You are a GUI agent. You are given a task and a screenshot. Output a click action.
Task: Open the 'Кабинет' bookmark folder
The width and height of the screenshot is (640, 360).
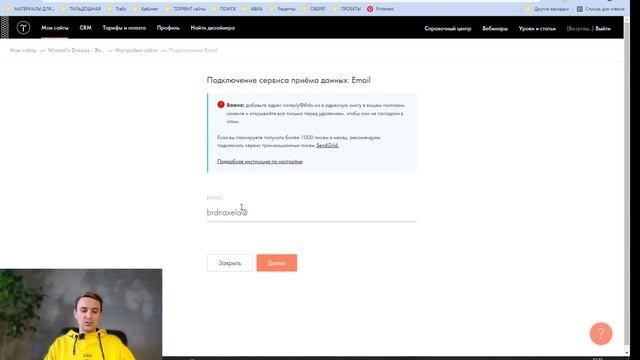(146, 9)
